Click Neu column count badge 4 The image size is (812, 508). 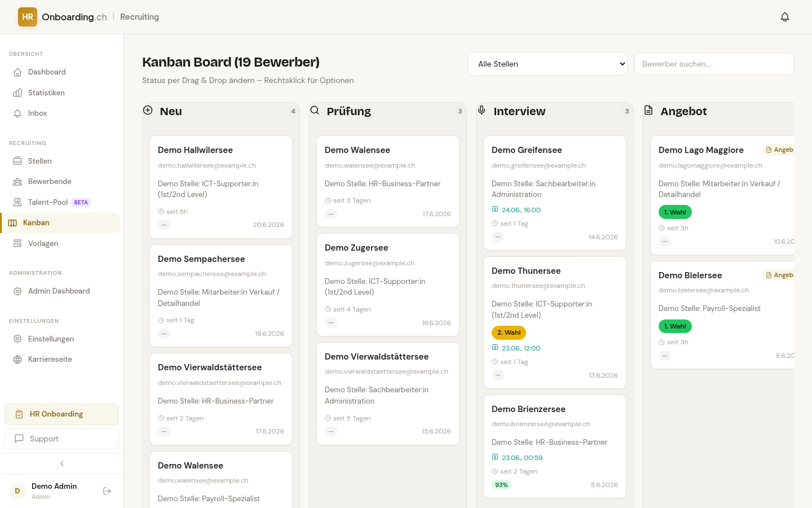click(x=293, y=111)
